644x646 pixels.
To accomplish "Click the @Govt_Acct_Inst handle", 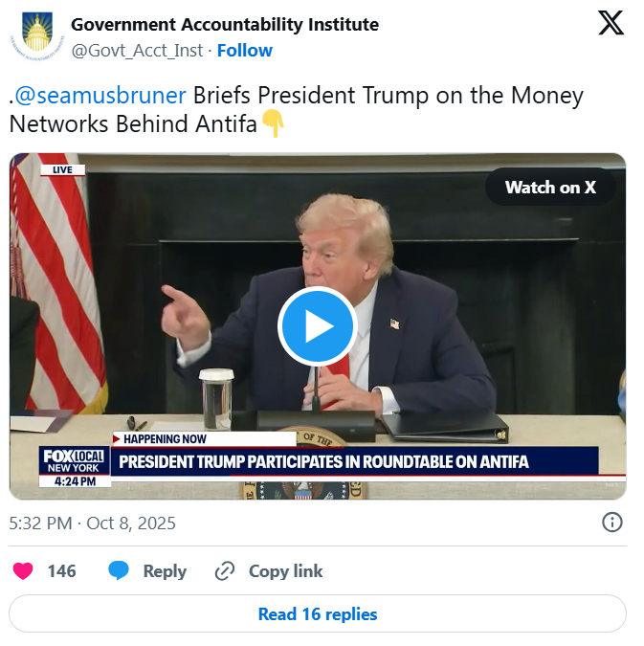I will point(137,51).
